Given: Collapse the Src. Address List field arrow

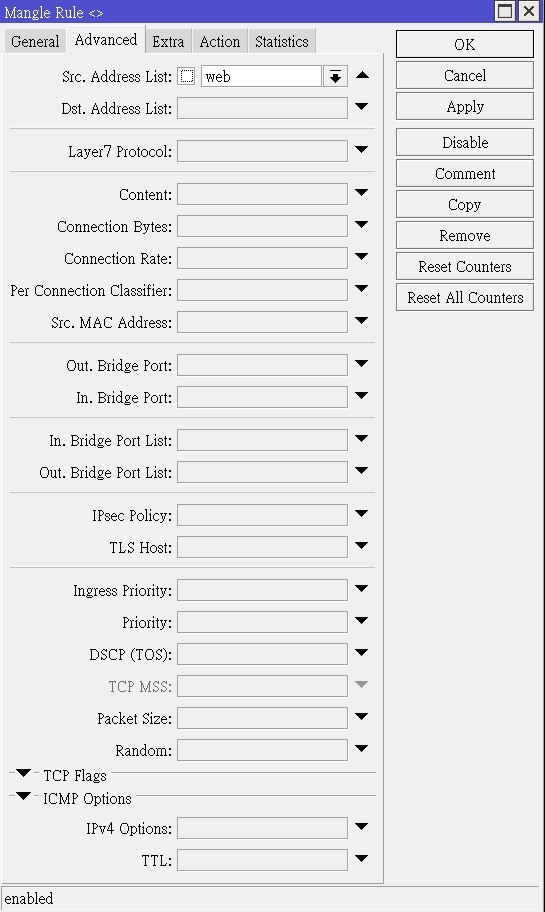Looking at the screenshot, I should tap(362, 75).
